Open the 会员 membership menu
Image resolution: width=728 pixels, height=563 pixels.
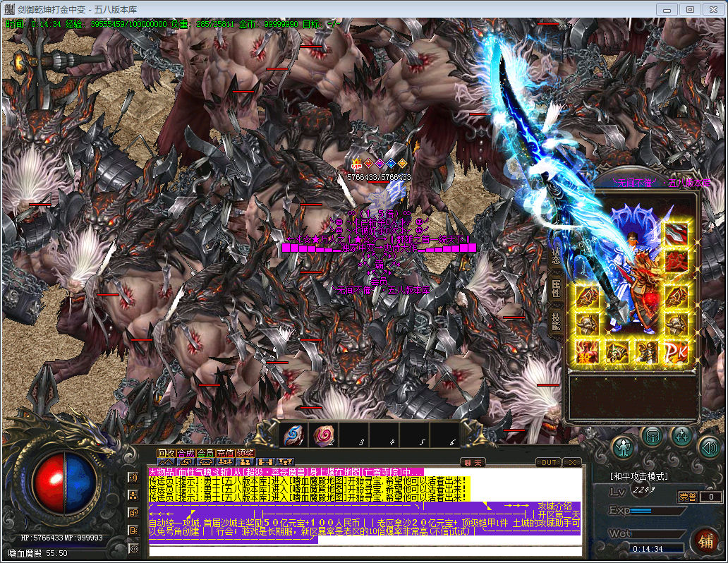(x=206, y=454)
